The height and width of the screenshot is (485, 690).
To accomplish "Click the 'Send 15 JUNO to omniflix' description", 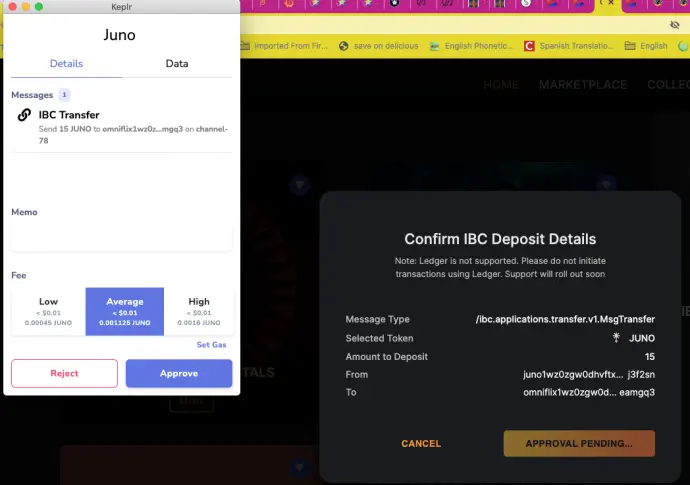I will pyautogui.click(x=133, y=135).
